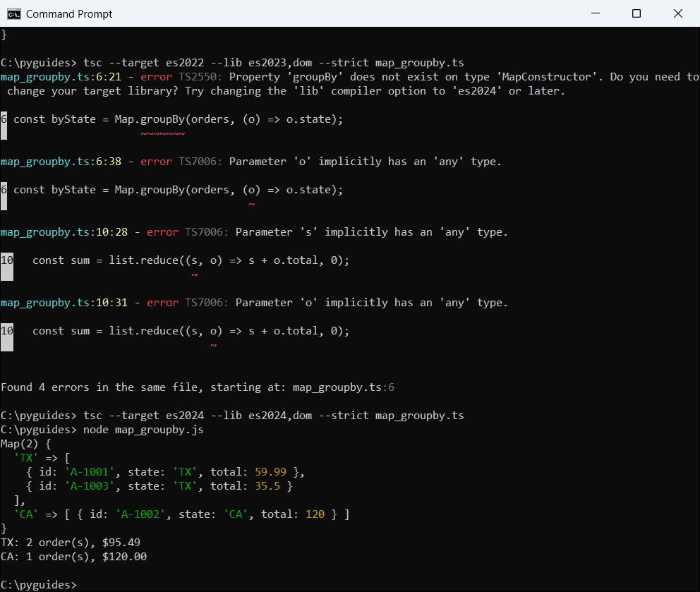The height and width of the screenshot is (592, 700).
Task: Click the map_groupby.ts:6:21 error location
Action: pos(61,77)
